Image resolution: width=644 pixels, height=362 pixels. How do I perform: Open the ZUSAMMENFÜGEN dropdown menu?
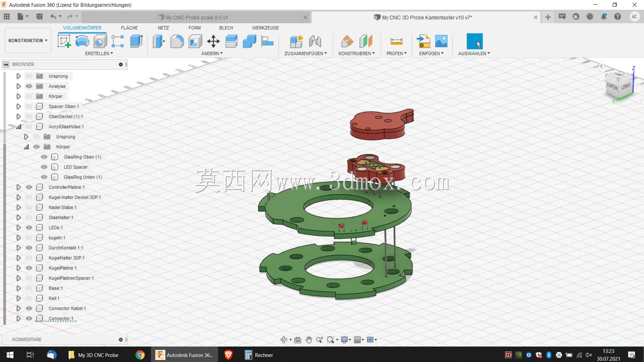[305, 53]
